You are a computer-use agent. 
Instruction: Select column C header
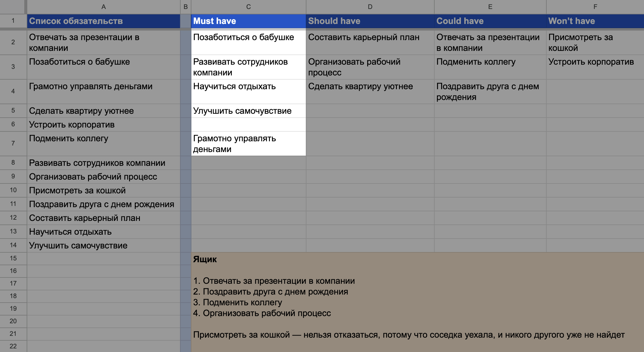click(x=249, y=7)
